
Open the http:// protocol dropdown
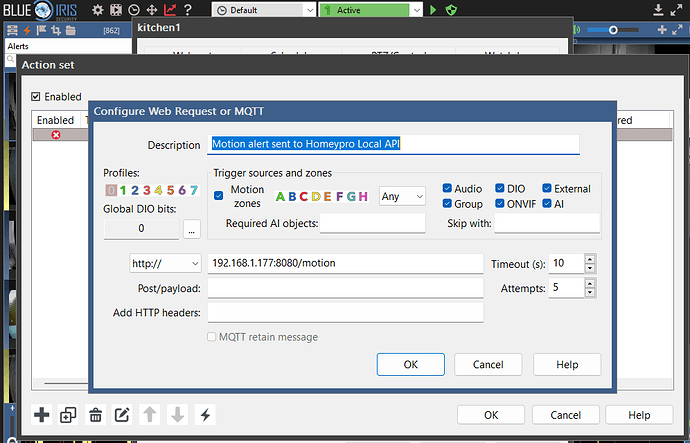[x=165, y=264]
